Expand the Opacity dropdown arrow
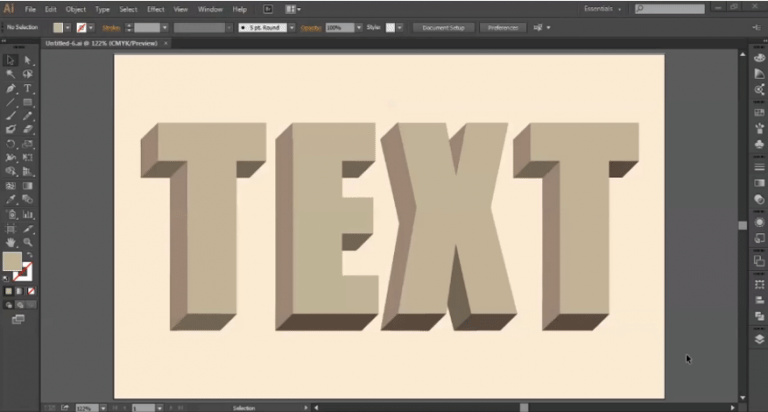 (x=359, y=28)
